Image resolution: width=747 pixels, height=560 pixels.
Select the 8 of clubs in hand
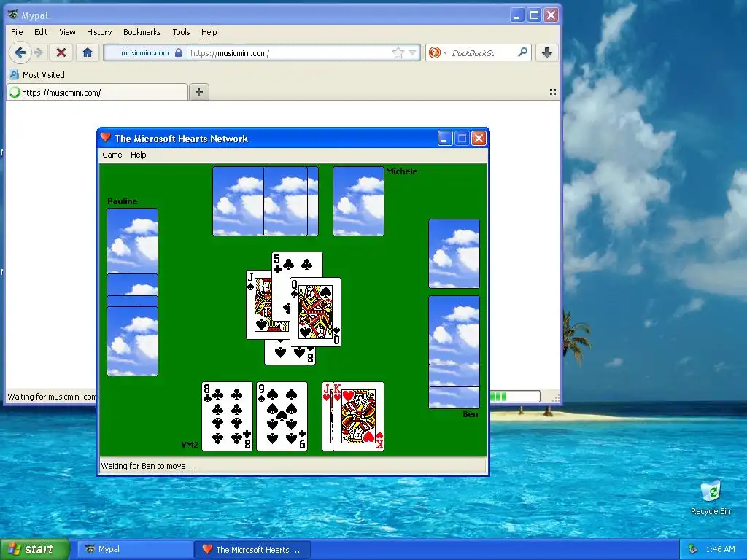228,416
